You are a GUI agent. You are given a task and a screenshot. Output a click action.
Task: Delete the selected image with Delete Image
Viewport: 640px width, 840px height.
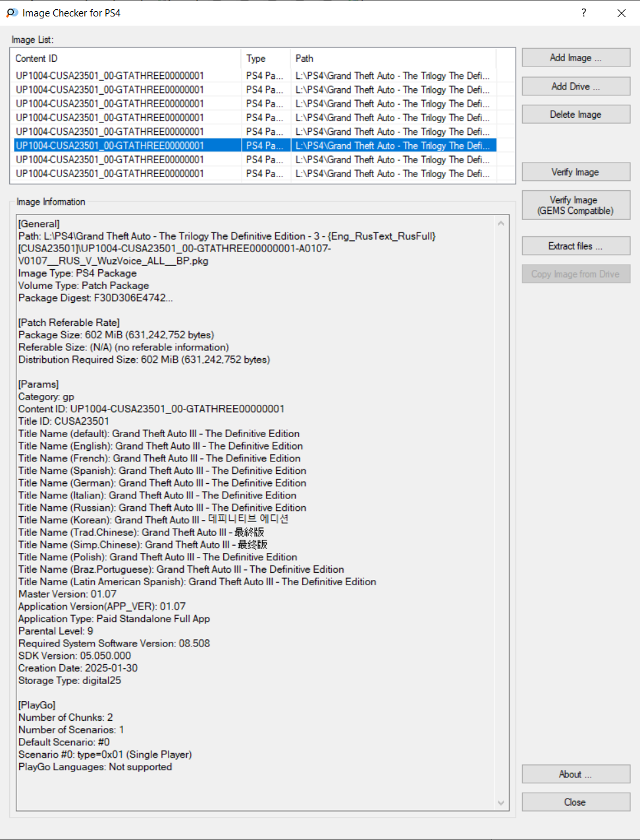pyautogui.click(x=576, y=115)
